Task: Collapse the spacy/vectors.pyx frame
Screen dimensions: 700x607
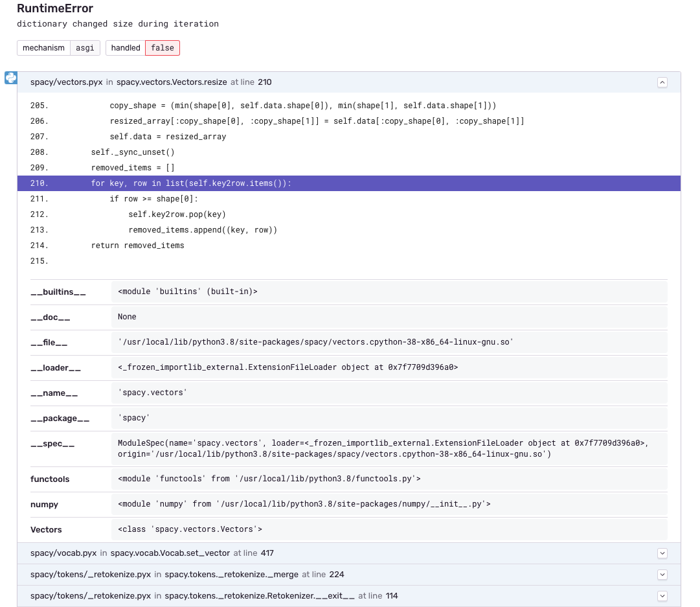Action: point(662,82)
